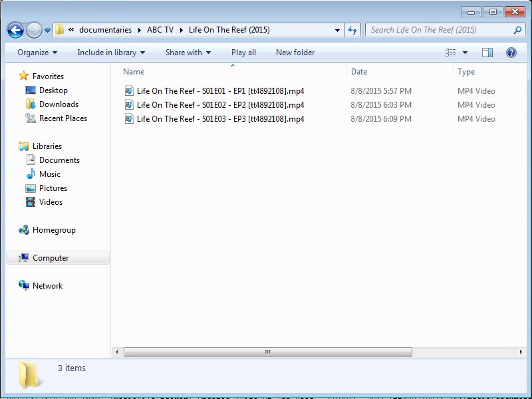Select the Music library icon

pos(31,174)
